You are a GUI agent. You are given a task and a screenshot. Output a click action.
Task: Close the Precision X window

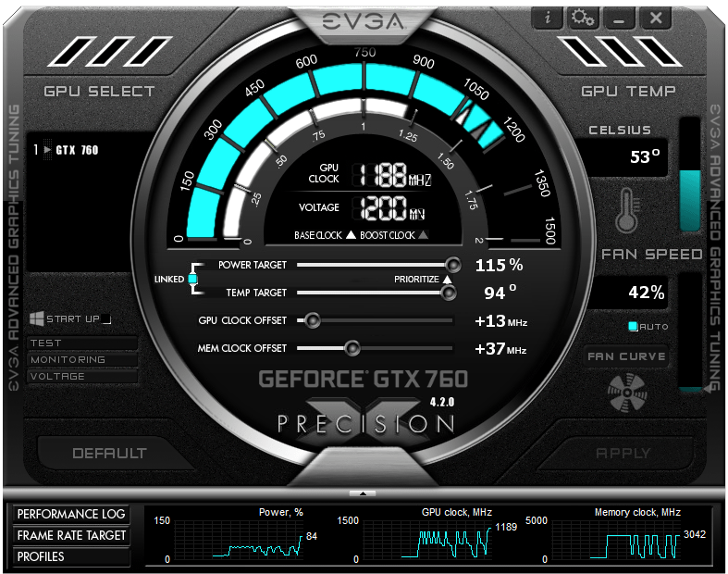(x=656, y=19)
